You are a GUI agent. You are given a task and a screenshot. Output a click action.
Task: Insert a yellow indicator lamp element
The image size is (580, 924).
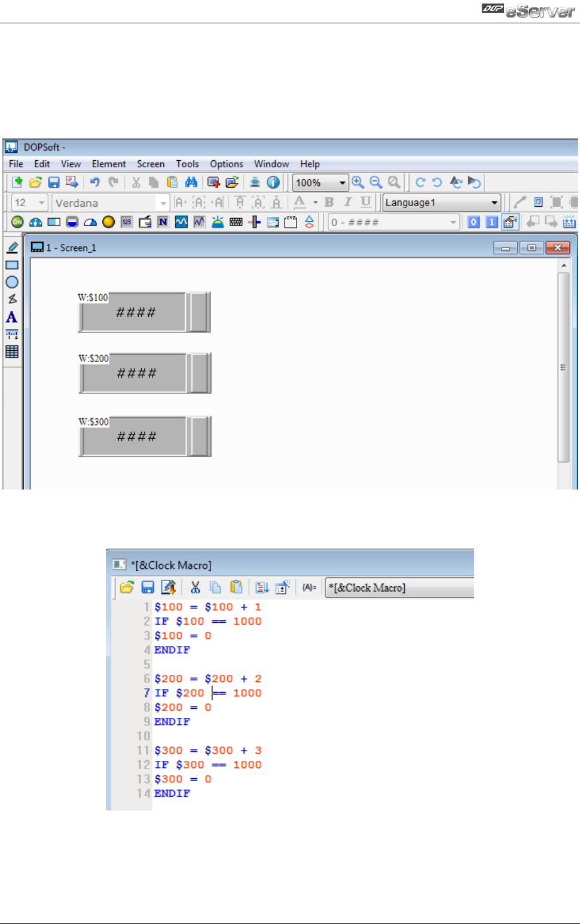pyautogui.click(x=108, y=222)
